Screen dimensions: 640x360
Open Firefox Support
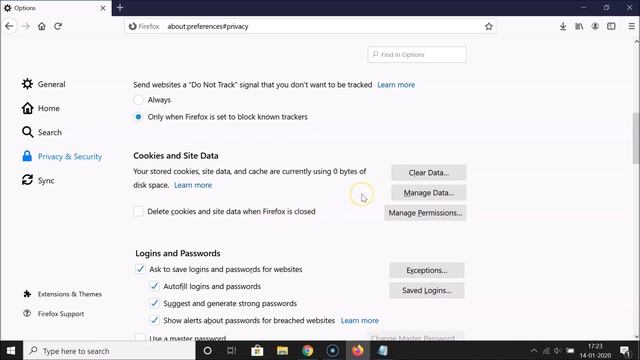54,313
